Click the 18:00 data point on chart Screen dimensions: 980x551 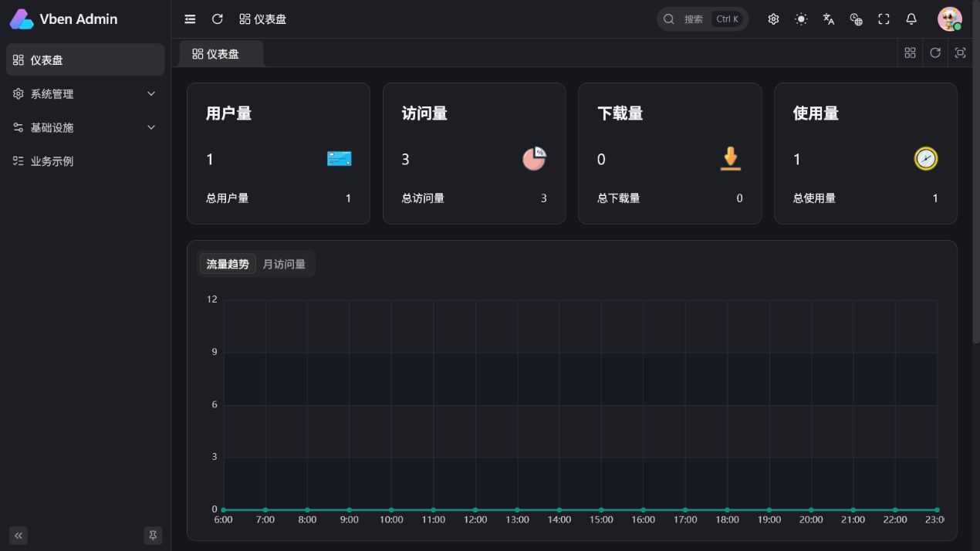(x=727, y=510)
